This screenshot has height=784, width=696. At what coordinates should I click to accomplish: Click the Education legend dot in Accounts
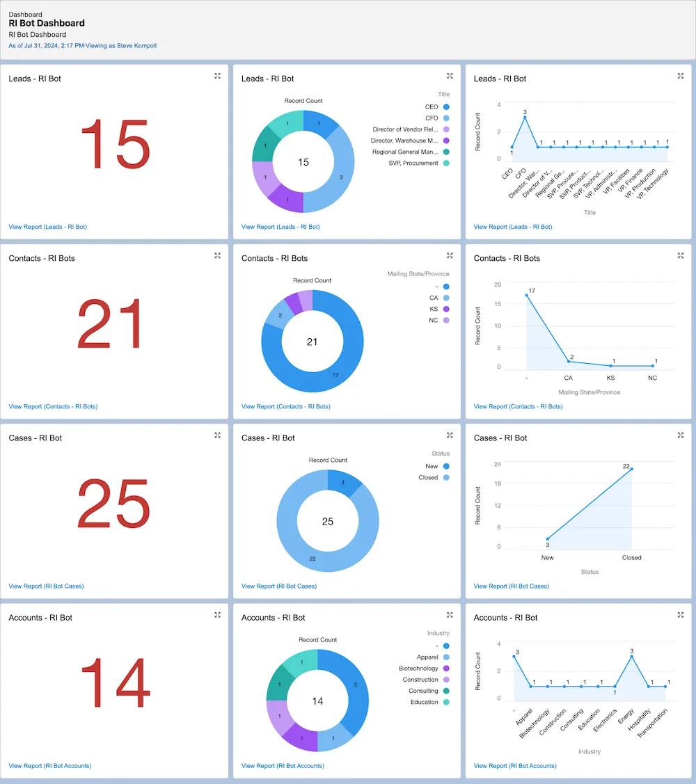coord(446,702)
